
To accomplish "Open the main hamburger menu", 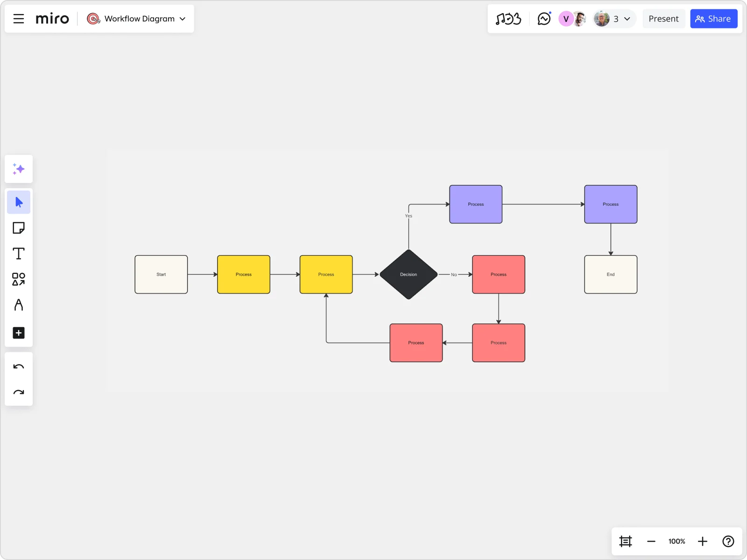I will coord(18,19).
